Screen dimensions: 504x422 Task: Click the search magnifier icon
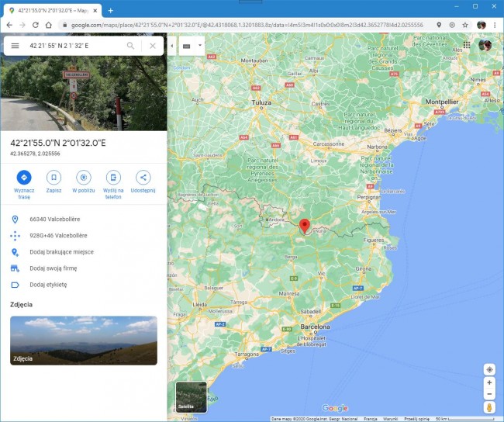(x=130, y=46)
